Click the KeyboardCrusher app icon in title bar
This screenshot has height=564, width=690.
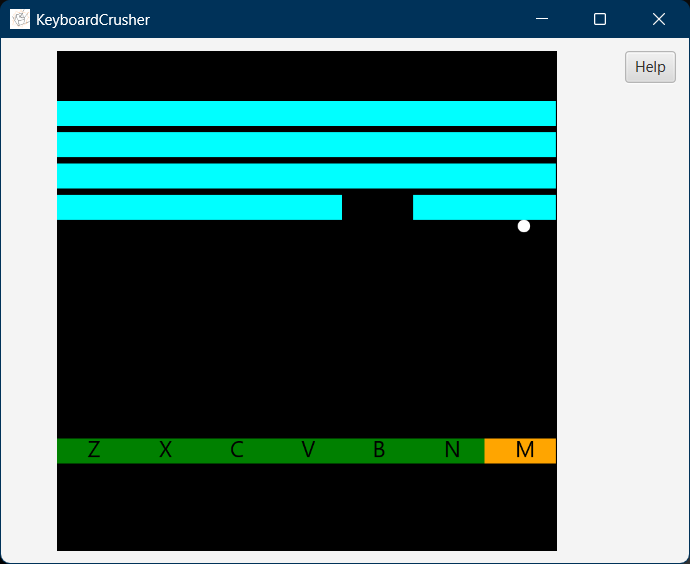(x=20, y=19)
